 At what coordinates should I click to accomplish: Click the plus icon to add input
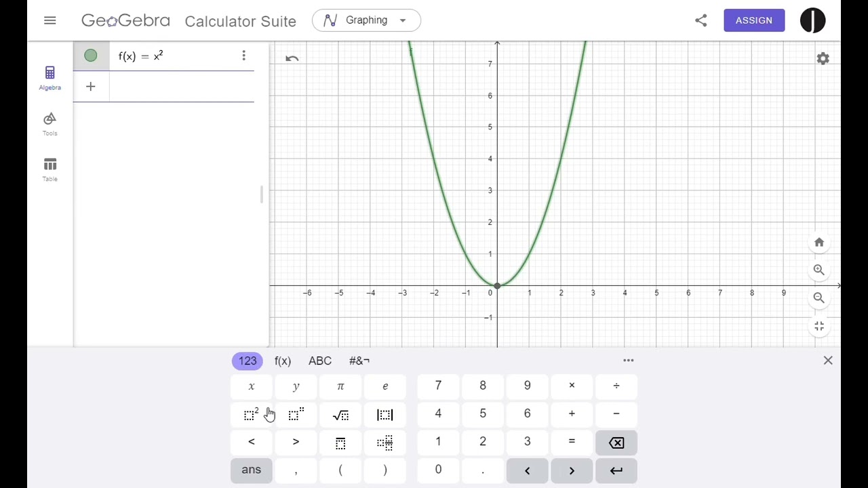tap(90, 86)
